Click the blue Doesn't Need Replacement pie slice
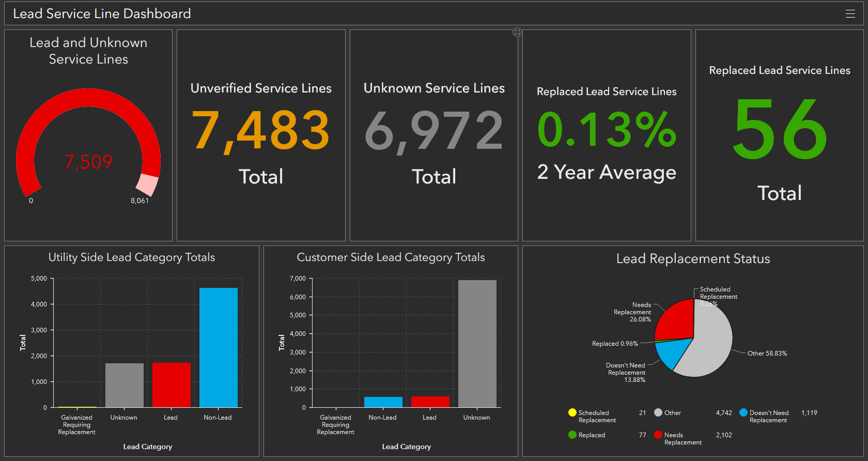 [672, 352]
